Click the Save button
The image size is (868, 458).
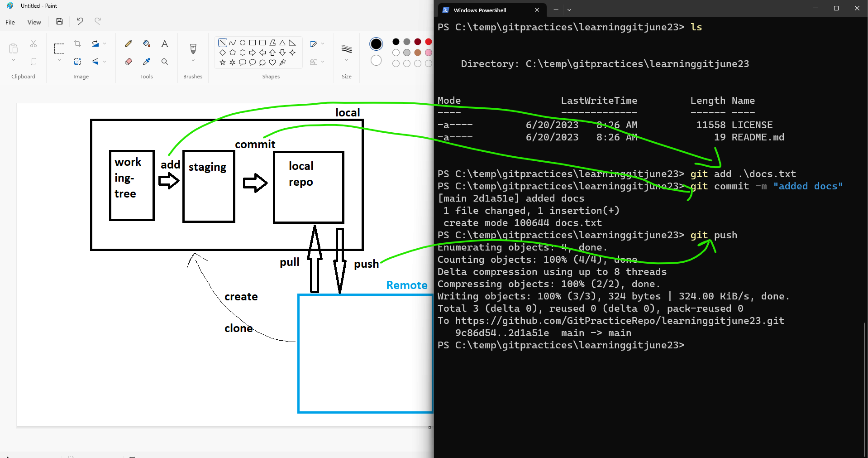(x=59, y=21)
